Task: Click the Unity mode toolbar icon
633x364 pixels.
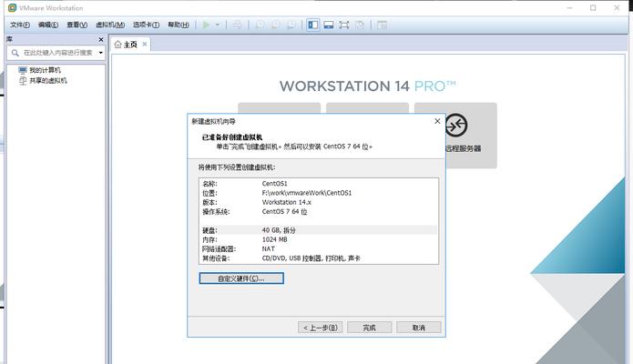Action: pos(360,25)
